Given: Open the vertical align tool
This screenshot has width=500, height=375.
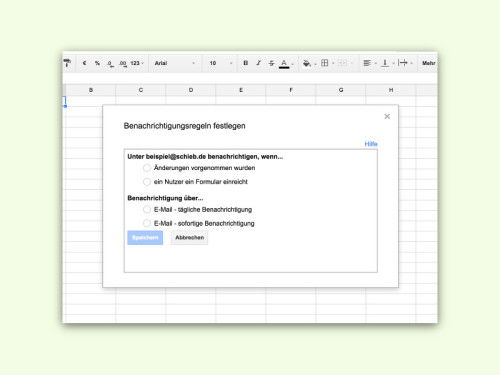Looking at the screenshot, I should click(385, 63).
